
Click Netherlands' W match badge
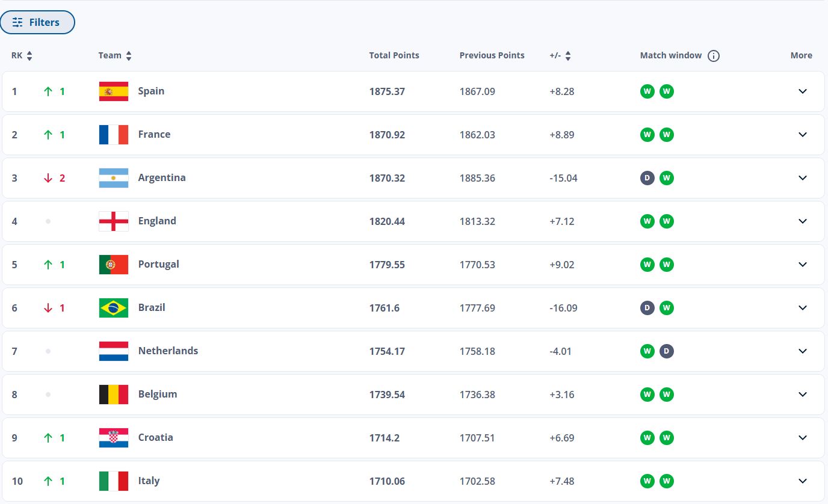(x=647, y=351)
